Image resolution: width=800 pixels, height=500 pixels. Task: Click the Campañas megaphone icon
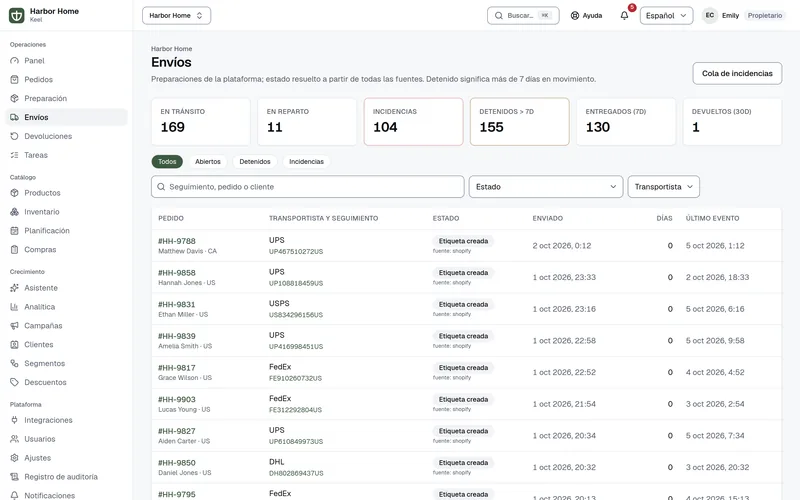click(x=14, y=326)
